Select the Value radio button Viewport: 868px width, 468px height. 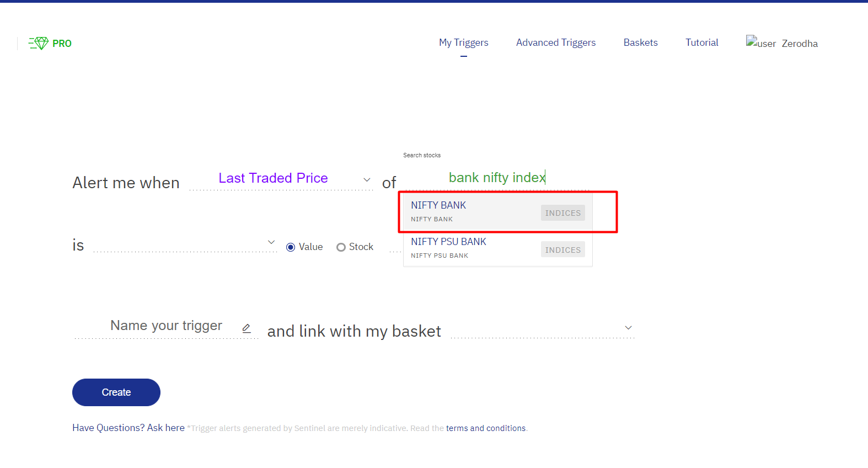(x=291, y=247)
